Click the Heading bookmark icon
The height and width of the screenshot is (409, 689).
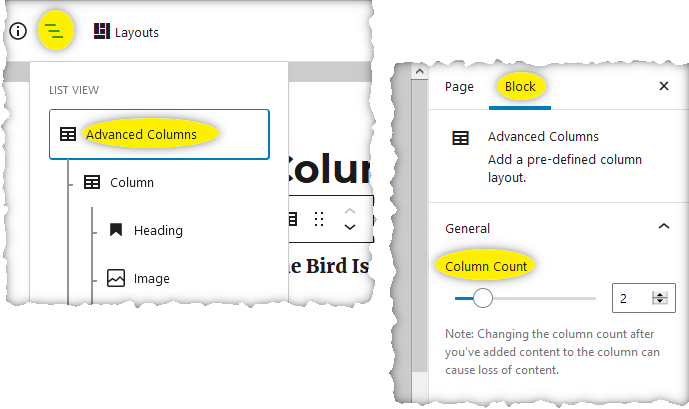[116, 230]
